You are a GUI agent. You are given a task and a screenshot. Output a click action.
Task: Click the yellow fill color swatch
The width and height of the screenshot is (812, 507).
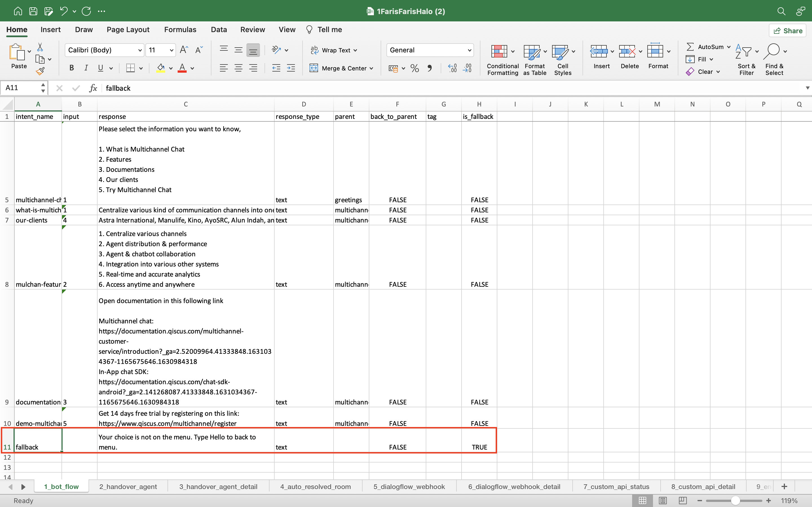click(161, 68)
